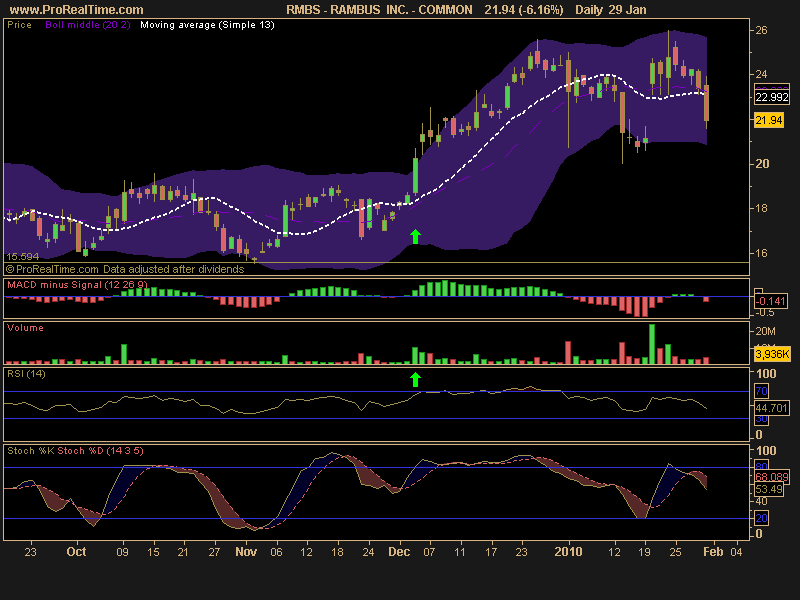Select the Boll middle (20 2) indicator label
Viewport: 800px width, 600px height.
click(x=88, y=25)
